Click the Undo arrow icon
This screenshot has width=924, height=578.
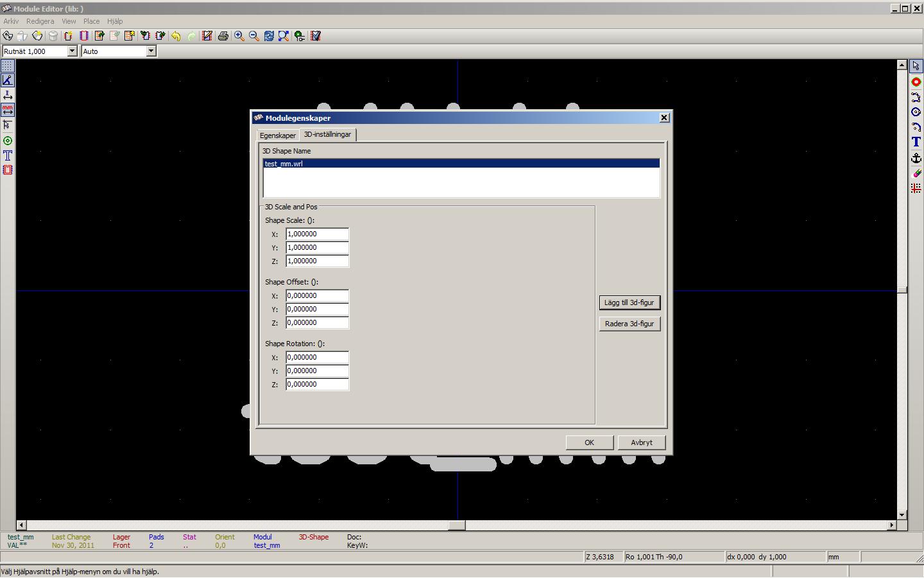click(x=175, y=36)
